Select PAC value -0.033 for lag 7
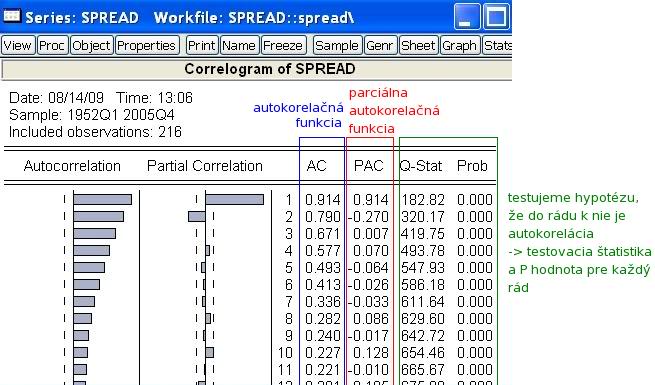The height and width of the screenshot is (385, 655). 368,302
